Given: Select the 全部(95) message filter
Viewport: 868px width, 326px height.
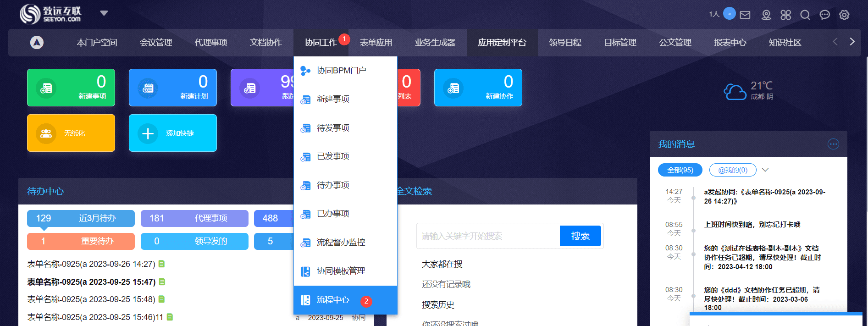Looking at the screenshot, I should pos(680,170).
